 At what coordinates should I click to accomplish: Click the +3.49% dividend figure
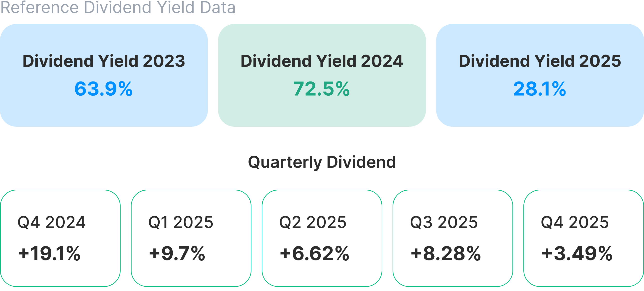[x=577, y=254]
